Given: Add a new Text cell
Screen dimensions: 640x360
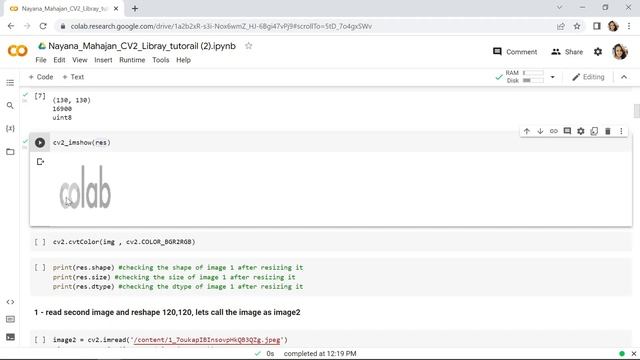Looking at the screenshot, I should (73, 77).
